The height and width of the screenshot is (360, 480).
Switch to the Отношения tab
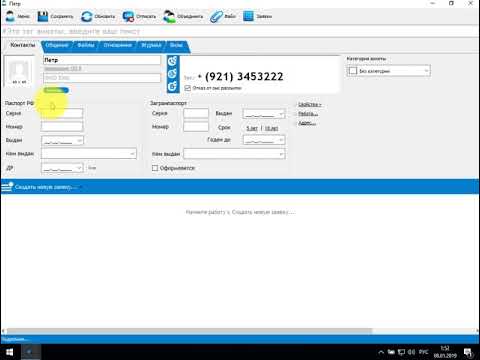(117, 45)
